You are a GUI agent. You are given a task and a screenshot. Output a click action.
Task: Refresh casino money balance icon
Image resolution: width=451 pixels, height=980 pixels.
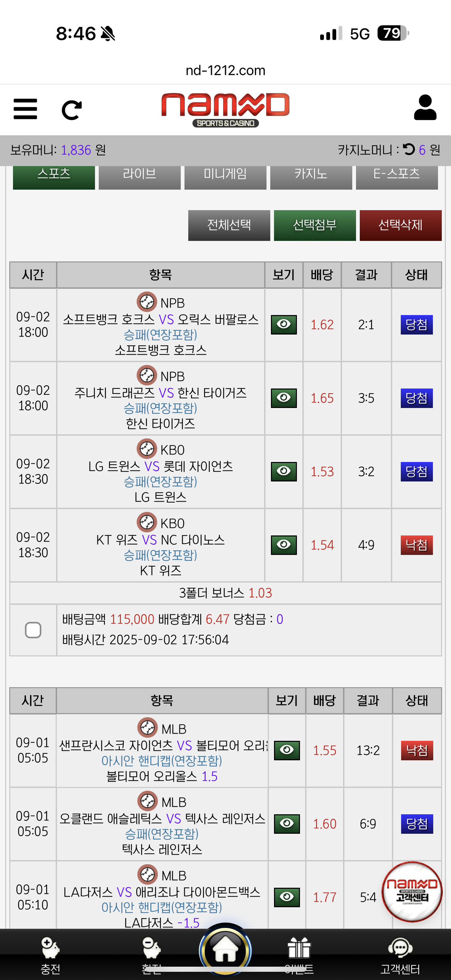[x=409, y=149]
